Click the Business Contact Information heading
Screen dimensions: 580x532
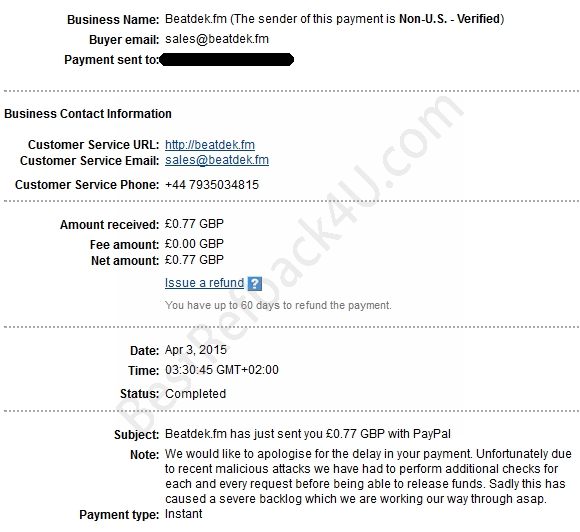pyautogui.click(x=88, y=114)
